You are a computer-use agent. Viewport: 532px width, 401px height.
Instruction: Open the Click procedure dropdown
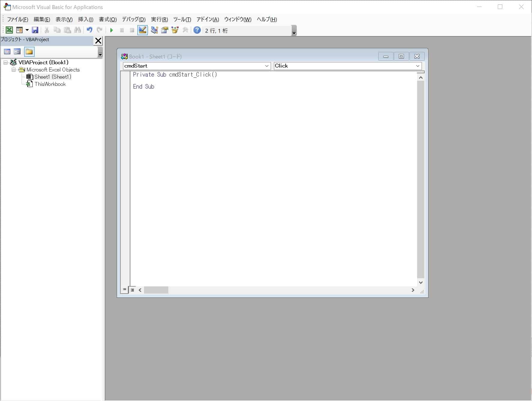tap(418, 66)
